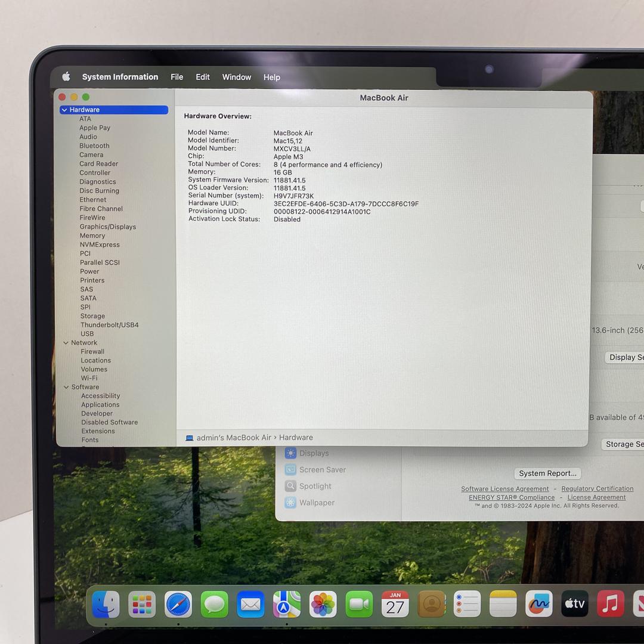Open the Edit menu
This screenshot has width=644, height=644.
203,77
